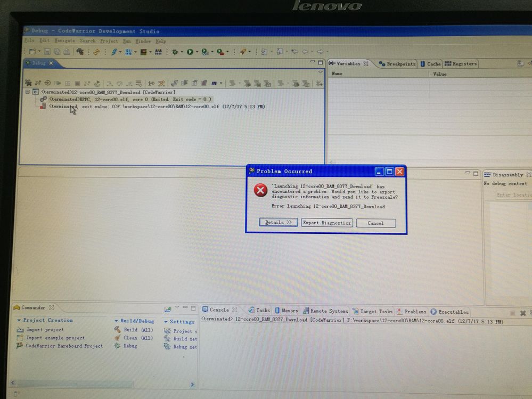This screenshot has width=532, height=399.
Task: Click the blue 'm' icon in Debug toolbar
Action: coord(214,83)
